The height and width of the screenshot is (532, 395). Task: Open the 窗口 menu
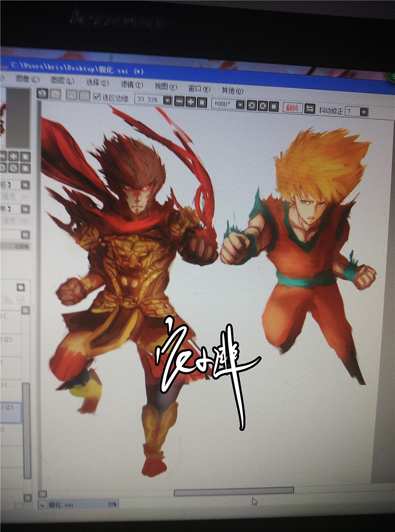(199, 88)
